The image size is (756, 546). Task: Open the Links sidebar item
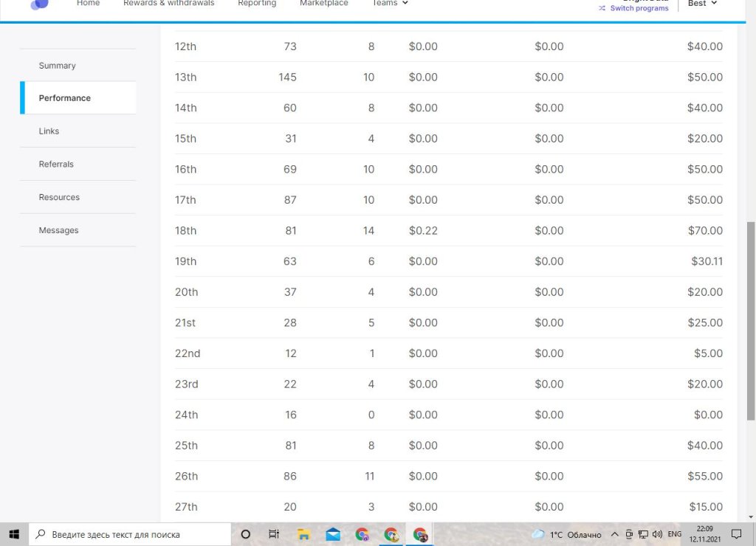tap(49, 131)
